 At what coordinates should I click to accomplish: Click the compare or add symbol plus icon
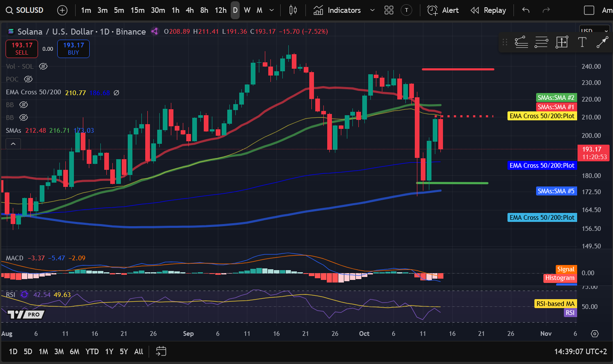[x=62, y=10]
